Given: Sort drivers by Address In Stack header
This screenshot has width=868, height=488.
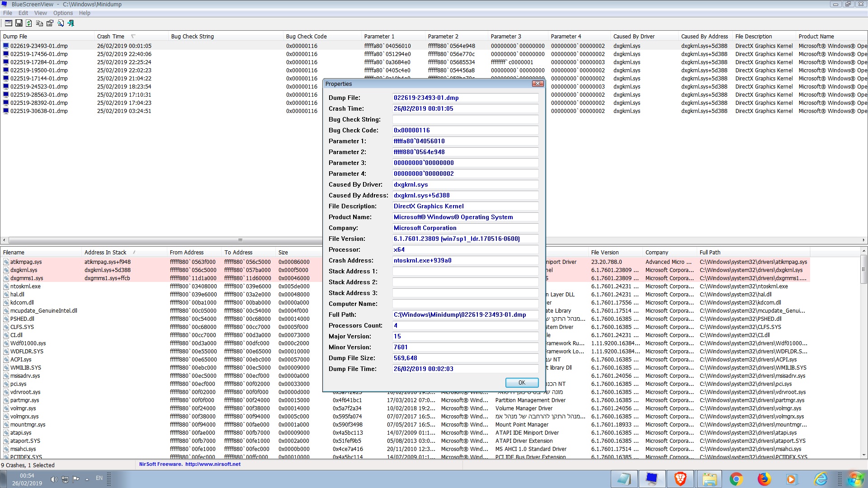Looking at the screenshot, I should (105, 253).
